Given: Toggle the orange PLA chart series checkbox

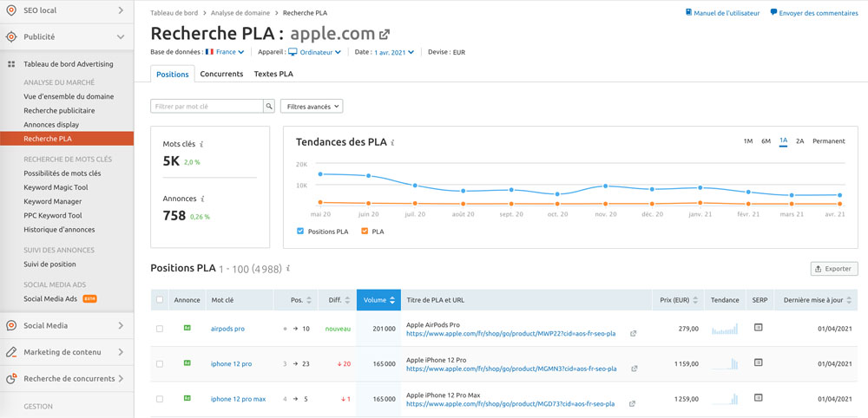Looking at the screenshot, I should tap(365, 232).
